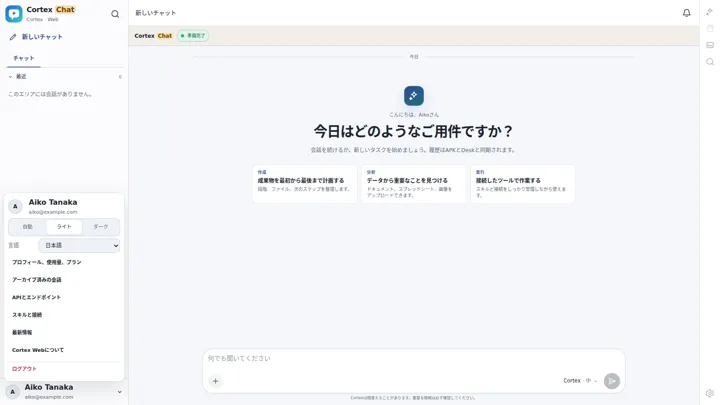
Task: Click このエリアには会話がありません text
Action: coord(50,94)
